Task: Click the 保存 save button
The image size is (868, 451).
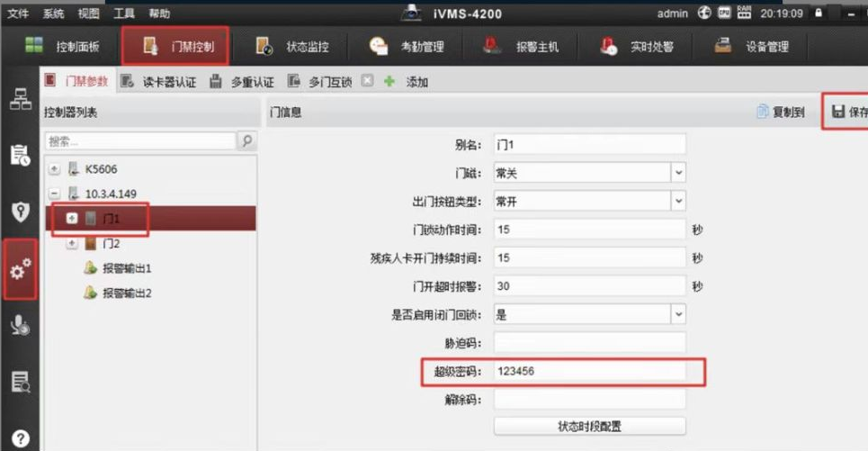Action: [848, 113]
